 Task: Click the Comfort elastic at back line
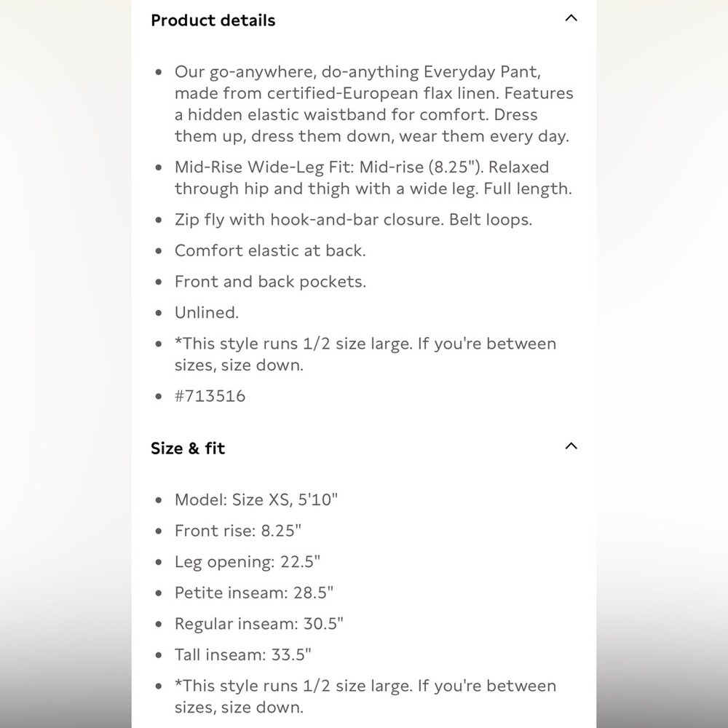click(x=270, y=250)
